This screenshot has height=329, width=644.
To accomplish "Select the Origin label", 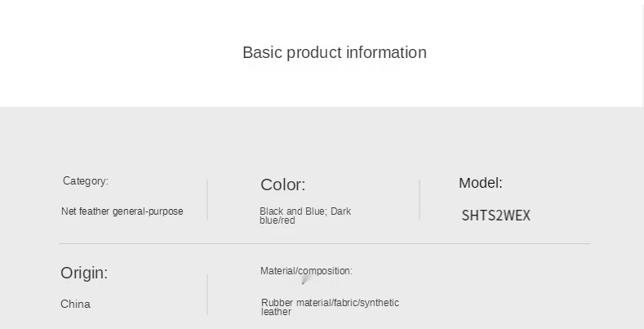I will pyautogui.click(x=84, y=273).
